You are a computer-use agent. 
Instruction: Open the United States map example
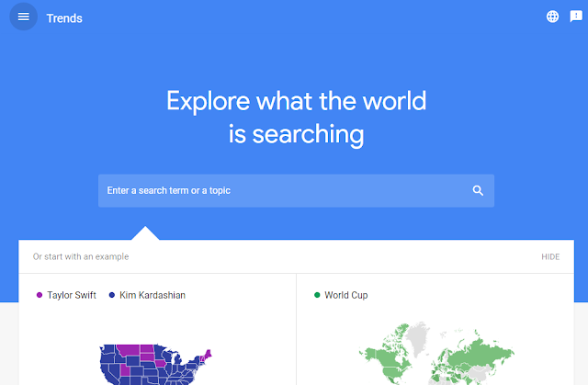(156, 363)
